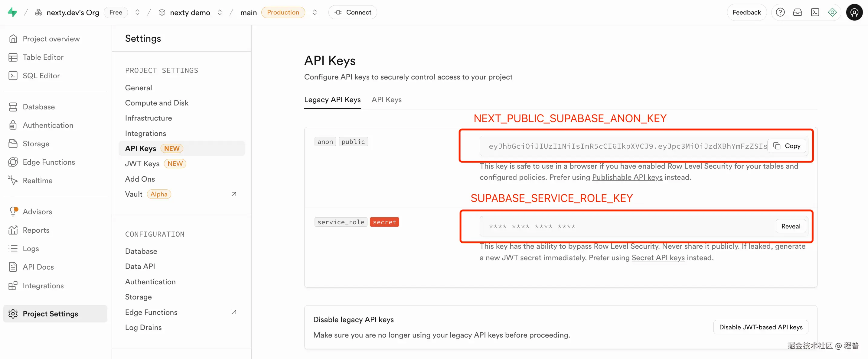Open the inbox notifications icon
This screenshot has height=359, width=868.
coord(798,12)
